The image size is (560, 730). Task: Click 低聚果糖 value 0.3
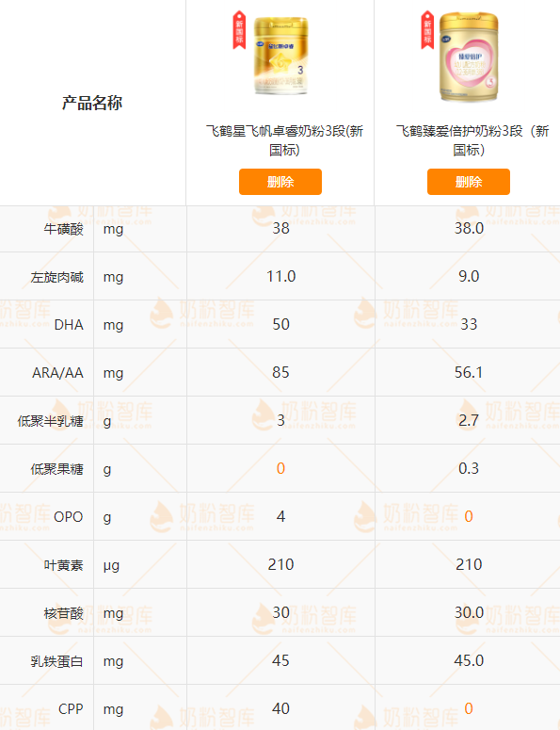[469, 468]
